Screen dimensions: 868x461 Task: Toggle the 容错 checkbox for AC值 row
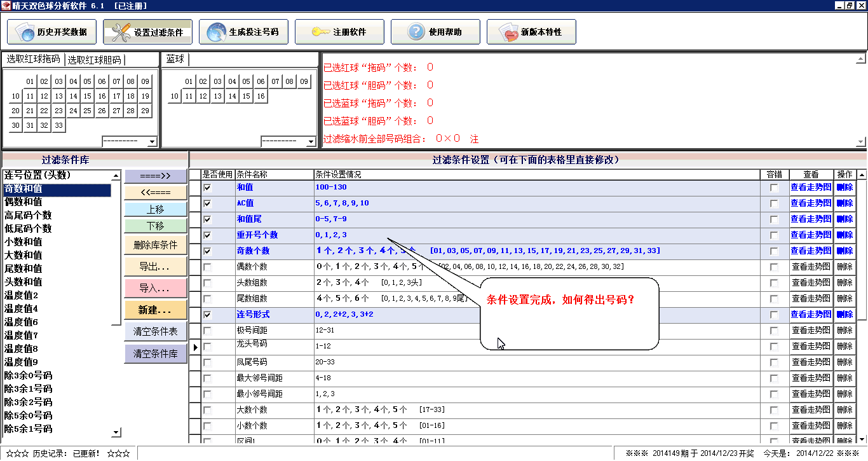point(774,203)
